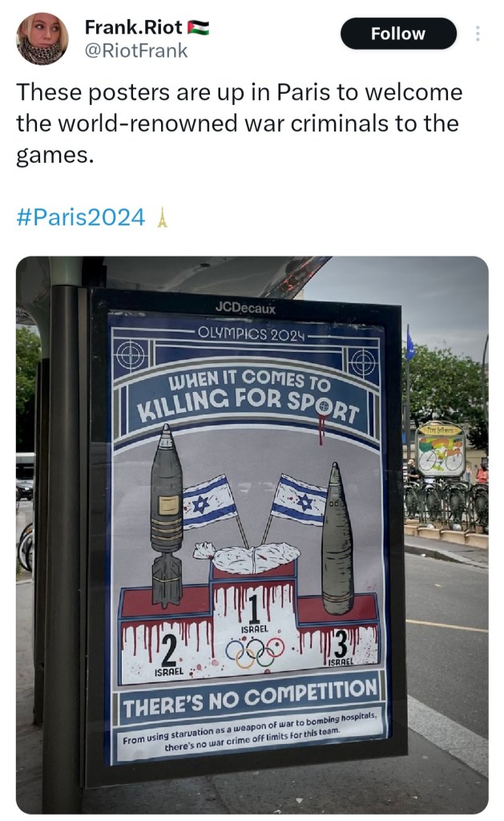
Task: Click the number 1 podium block
Action: (254, 622)
